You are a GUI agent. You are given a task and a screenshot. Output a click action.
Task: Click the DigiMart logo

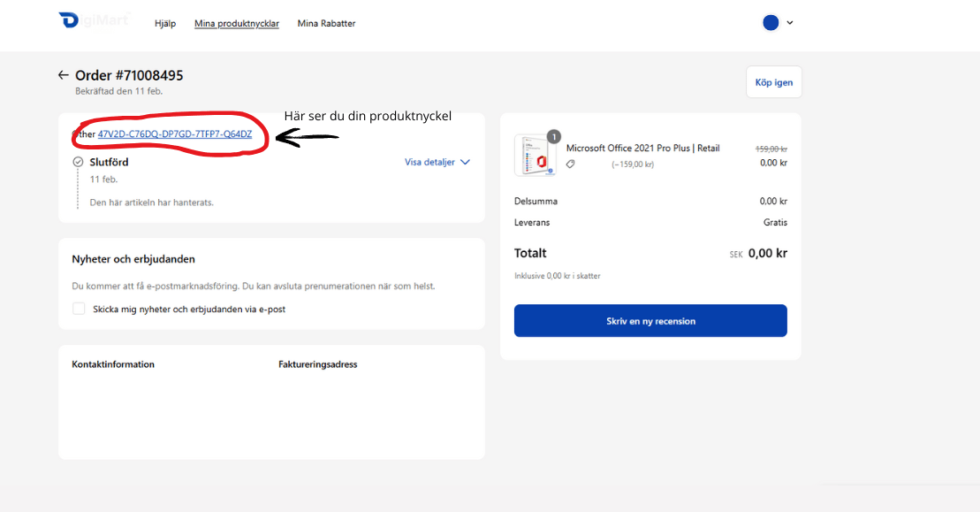(x=95, y=20)
